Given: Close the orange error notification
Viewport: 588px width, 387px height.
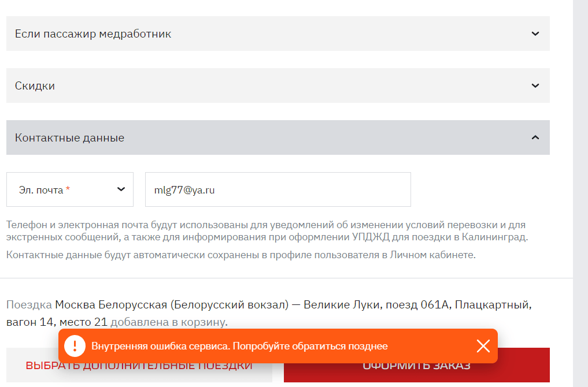Looking at the screenshot, I should click(x=483, y=346).
